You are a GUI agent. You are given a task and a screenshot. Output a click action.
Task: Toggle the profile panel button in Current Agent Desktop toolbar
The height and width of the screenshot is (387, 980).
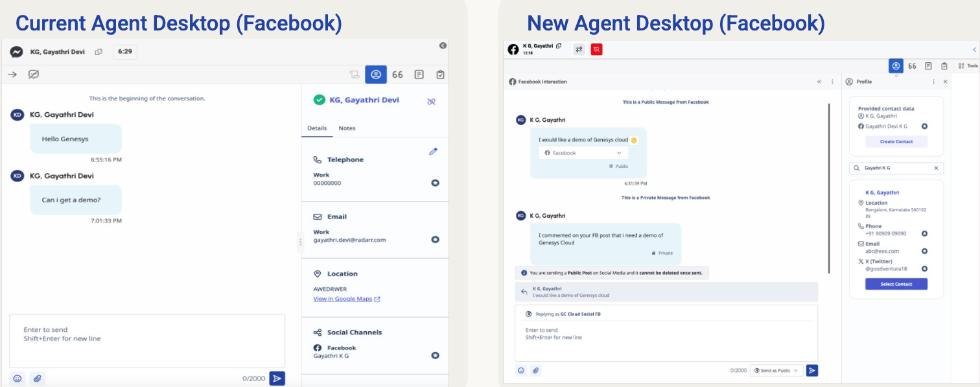[375, 75]
